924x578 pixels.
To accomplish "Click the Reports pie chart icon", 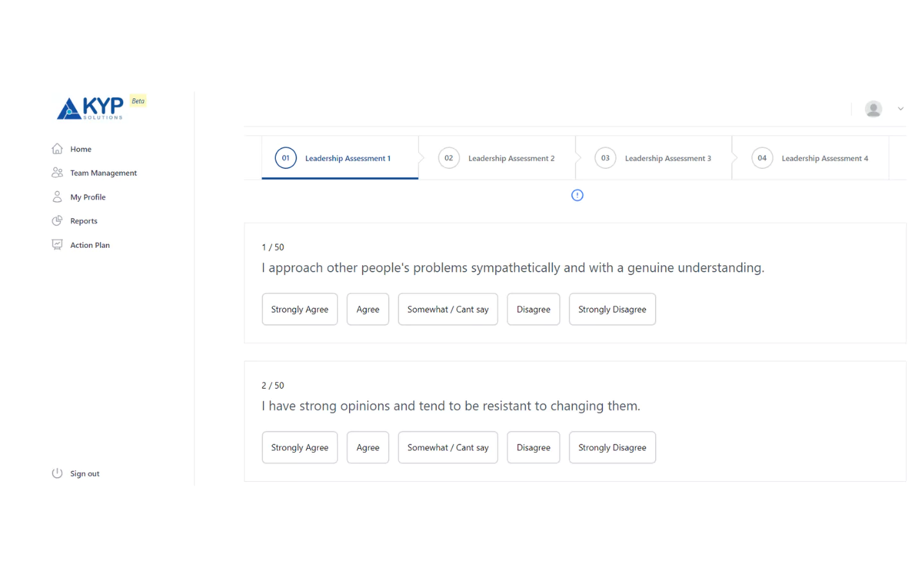I will point(57,221).
